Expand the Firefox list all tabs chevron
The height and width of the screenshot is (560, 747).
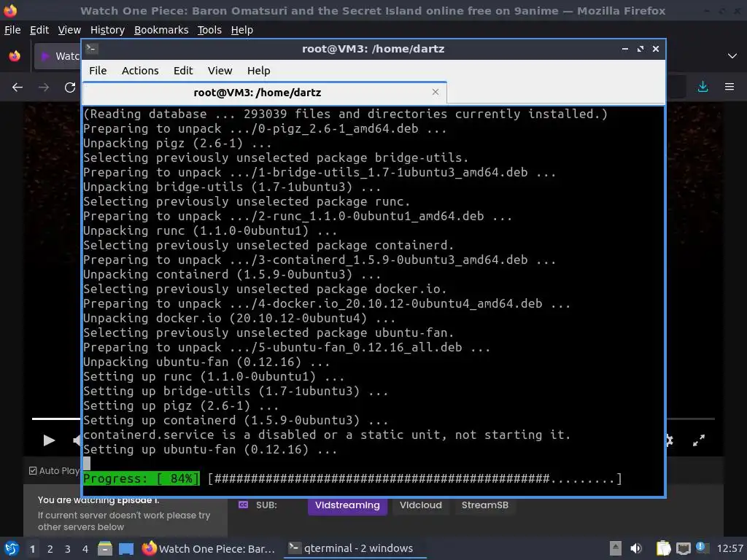[x=732, y=56]
